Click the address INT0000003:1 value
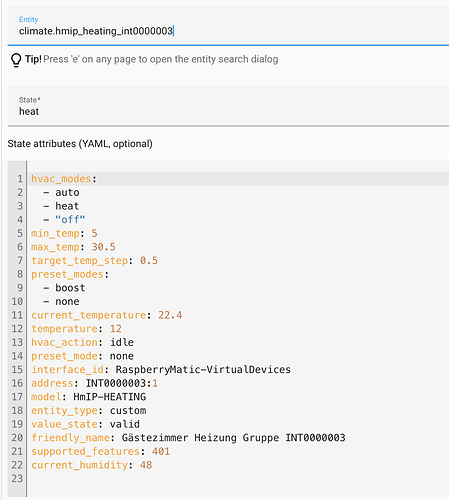 pyautogui.click(x=122, y=383)
